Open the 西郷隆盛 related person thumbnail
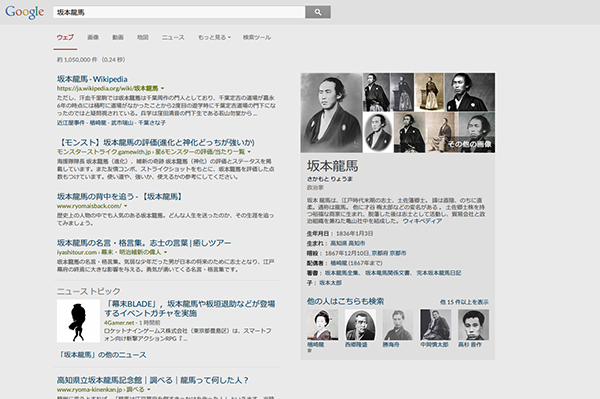Image resolution: width=600 pixels, height=399 pixels. point(360,325)
